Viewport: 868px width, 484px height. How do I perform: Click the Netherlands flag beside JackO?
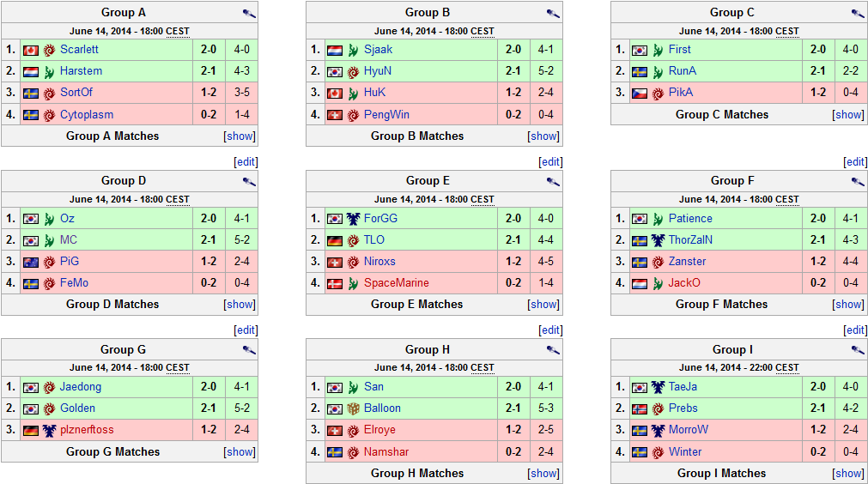(640, 283)
